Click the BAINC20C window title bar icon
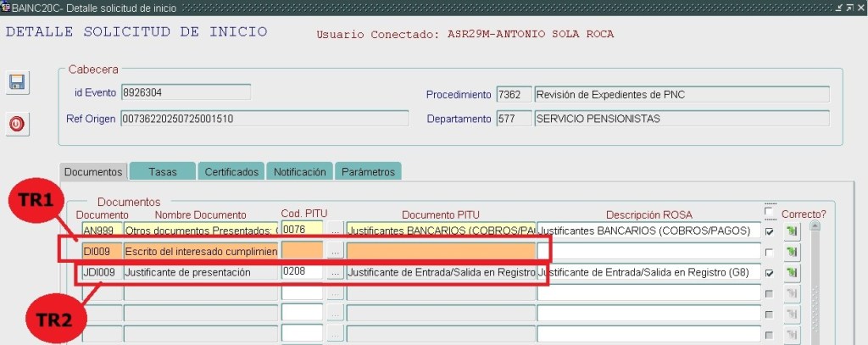This screenshot has width=868, height=345. 5,7
